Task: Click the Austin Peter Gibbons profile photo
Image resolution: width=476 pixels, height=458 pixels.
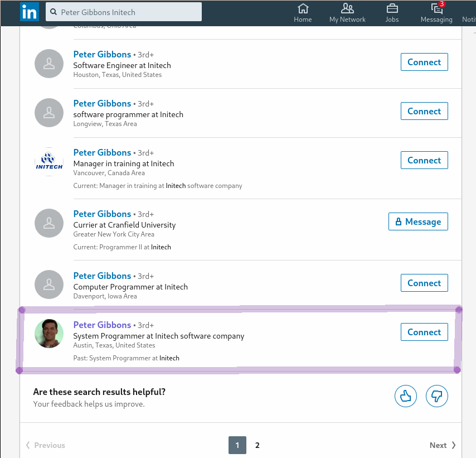Action: click(x=49, y=334)
